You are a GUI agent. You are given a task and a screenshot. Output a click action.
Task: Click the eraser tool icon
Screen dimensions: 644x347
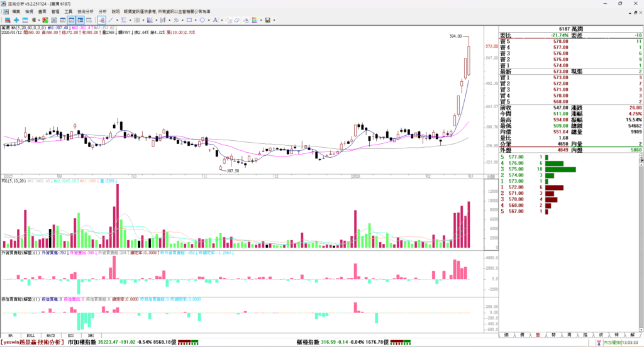[x=237, y=20]
